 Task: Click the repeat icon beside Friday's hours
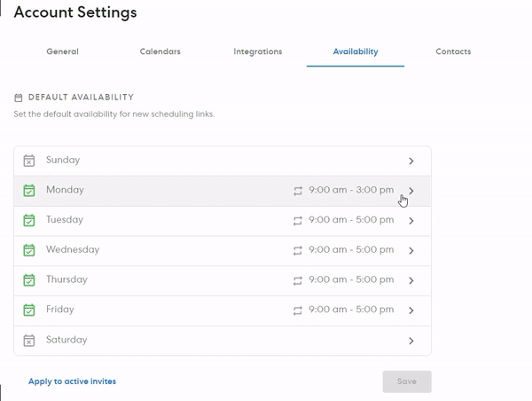point(298,311)
